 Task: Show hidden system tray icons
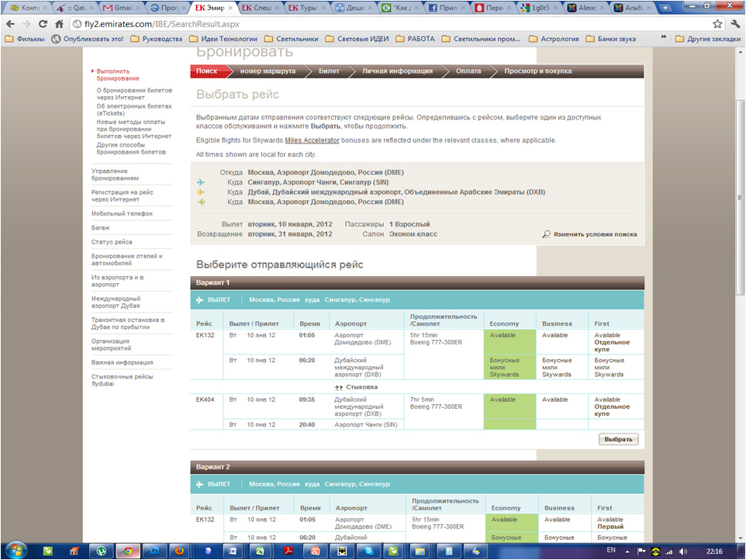627,552
